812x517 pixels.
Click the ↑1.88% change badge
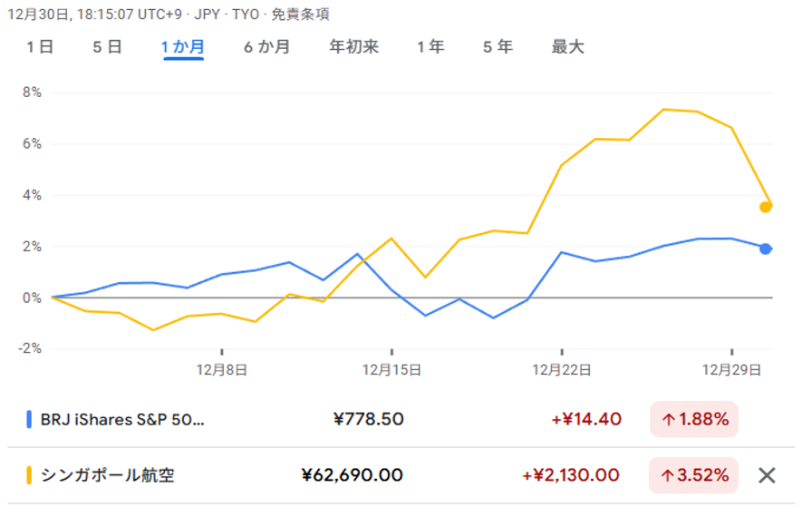pyautogui.click(x=693, y=419)
